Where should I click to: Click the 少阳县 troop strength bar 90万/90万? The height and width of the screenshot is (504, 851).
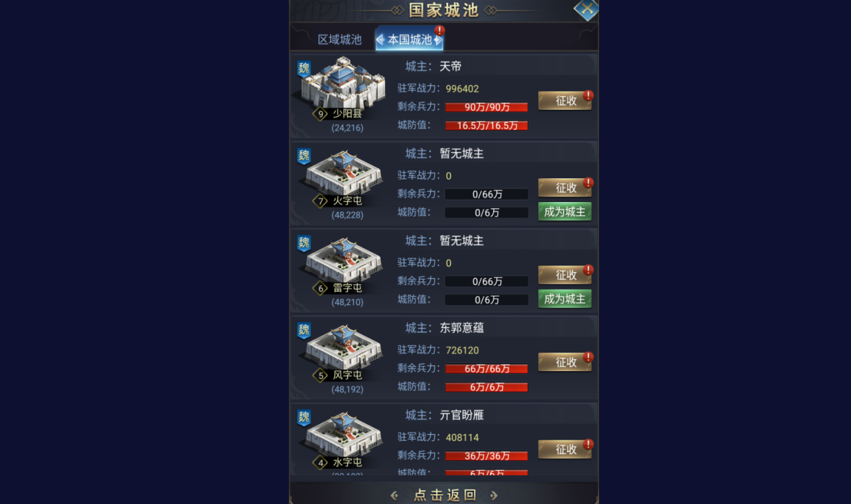click(x=487, y=107)
